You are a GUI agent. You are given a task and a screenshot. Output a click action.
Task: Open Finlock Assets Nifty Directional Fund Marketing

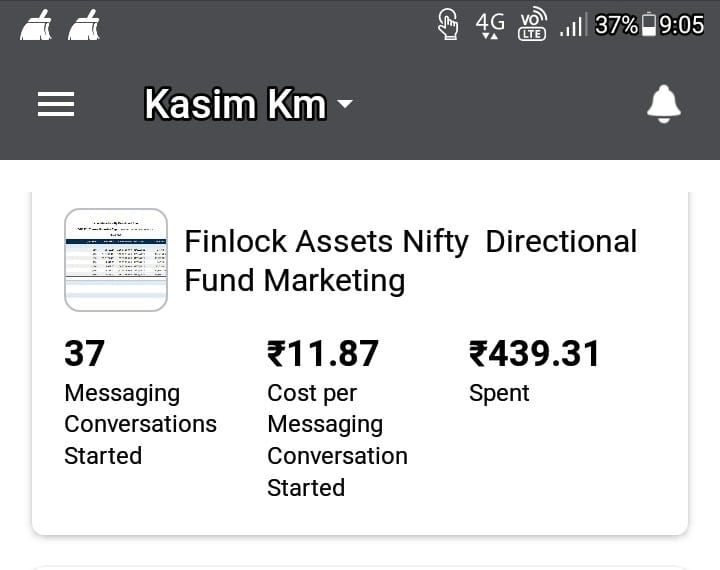click(411, 260)
